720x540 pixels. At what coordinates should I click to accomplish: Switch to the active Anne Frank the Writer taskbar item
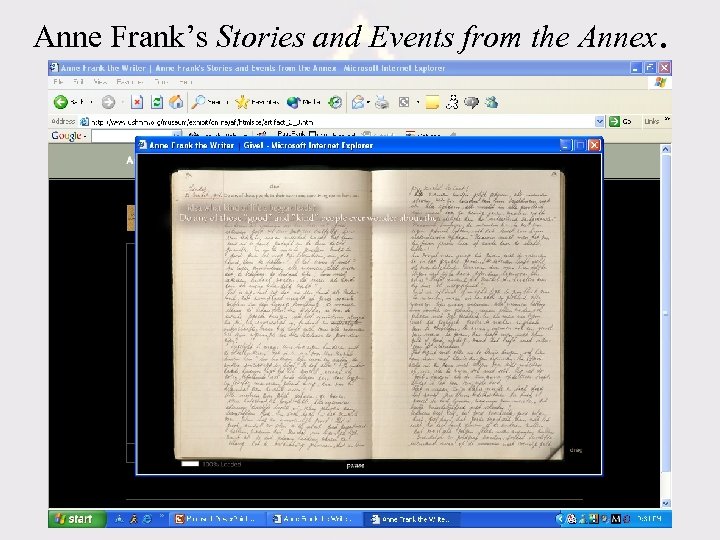(x=411, y=519)
